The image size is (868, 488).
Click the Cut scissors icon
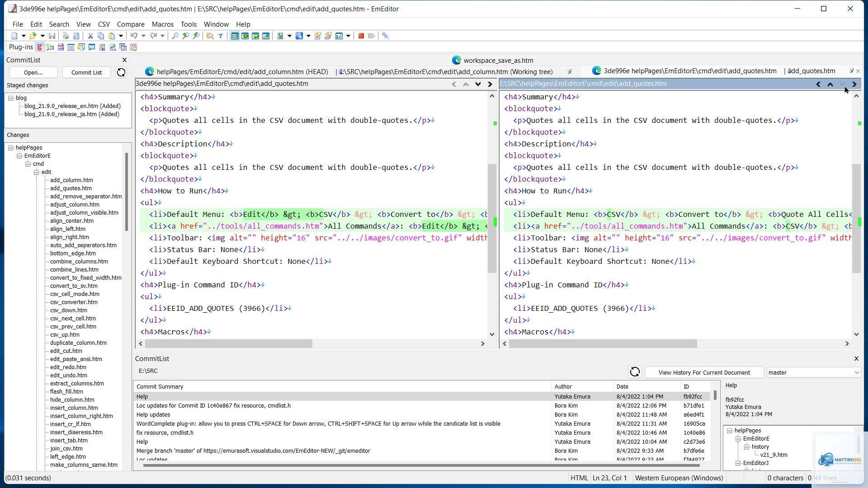(90, 36)
